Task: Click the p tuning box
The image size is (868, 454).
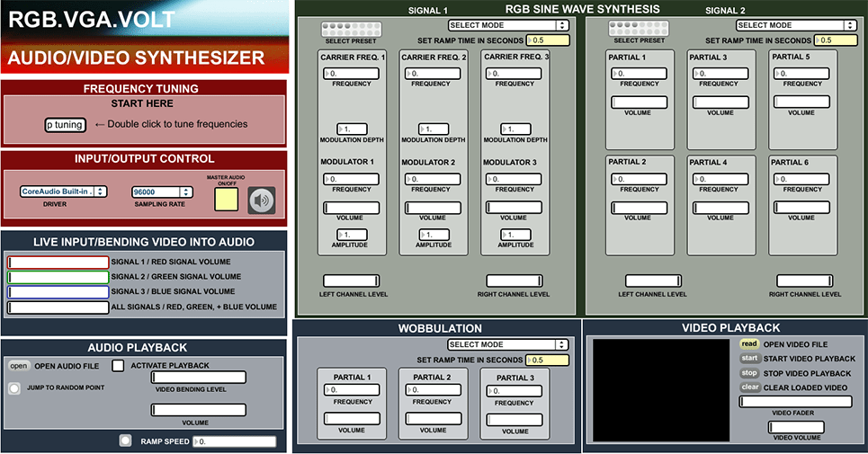Action: pyautogui.click(x=66, y=125)
